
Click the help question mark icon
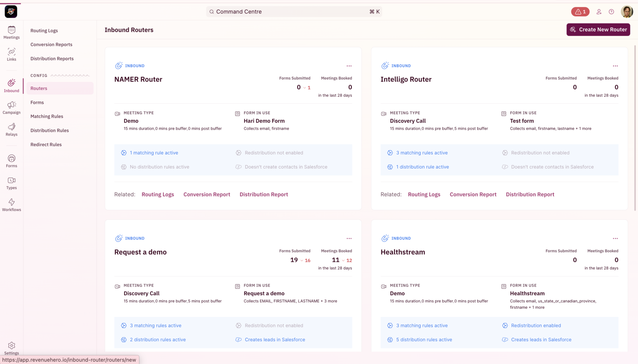point(611,12)
